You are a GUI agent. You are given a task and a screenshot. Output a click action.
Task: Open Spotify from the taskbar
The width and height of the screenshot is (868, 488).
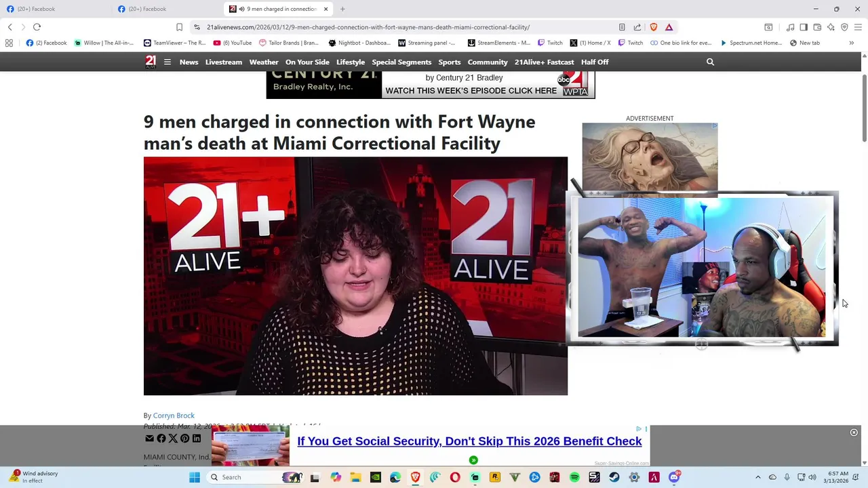click(x=574, y=477)
